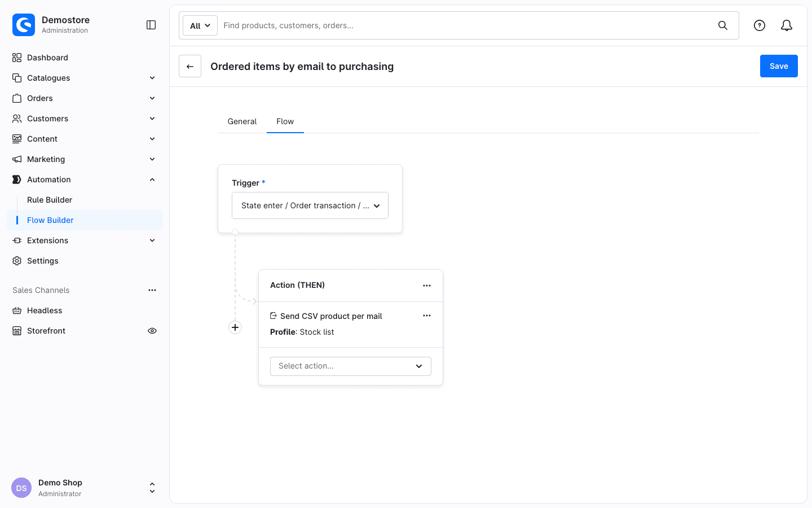Click the Settings gear icon in sidebar
The width and height of the screenshot is (812, 508).
[17, 261]
